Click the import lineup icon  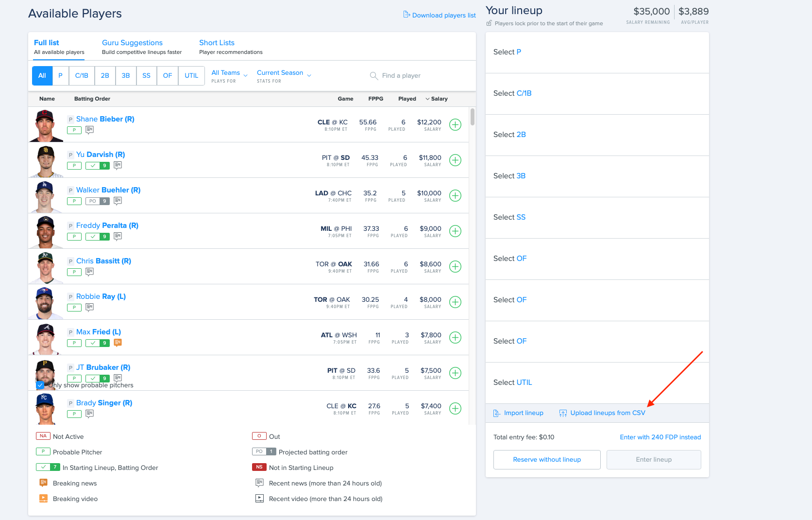[497, 413]
